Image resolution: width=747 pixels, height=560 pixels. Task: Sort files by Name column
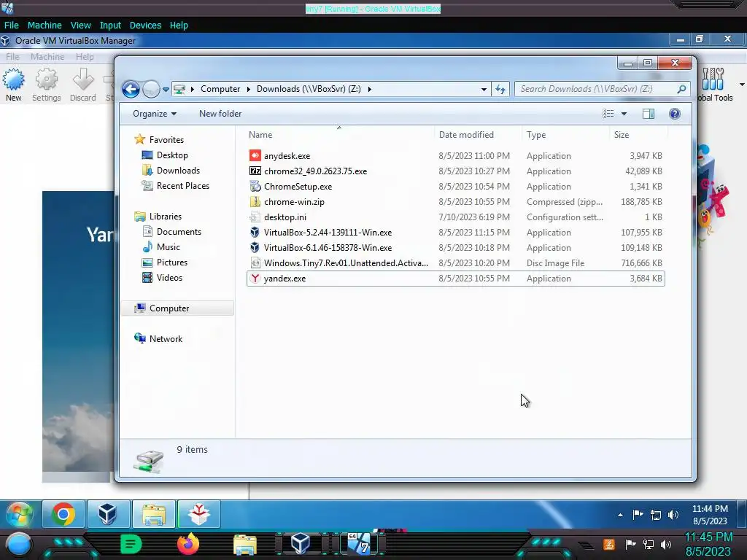coord(340,135)
